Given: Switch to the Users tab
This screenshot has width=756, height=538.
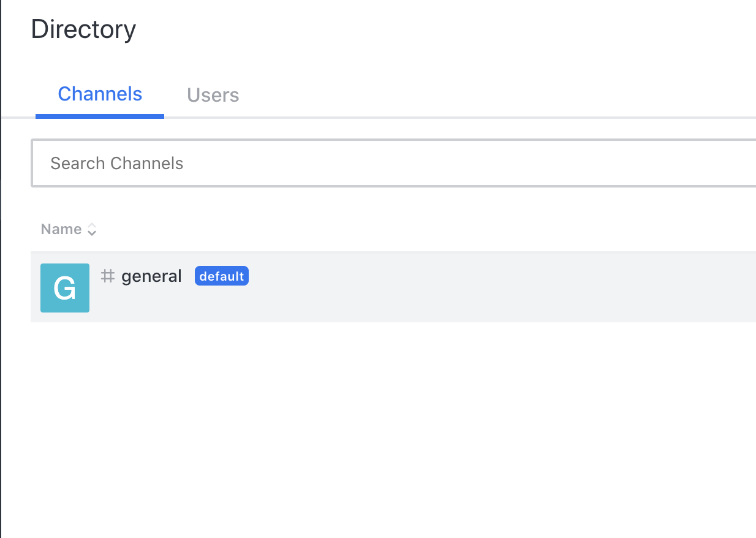Looking at the screenshot, I should pos(213,95).
